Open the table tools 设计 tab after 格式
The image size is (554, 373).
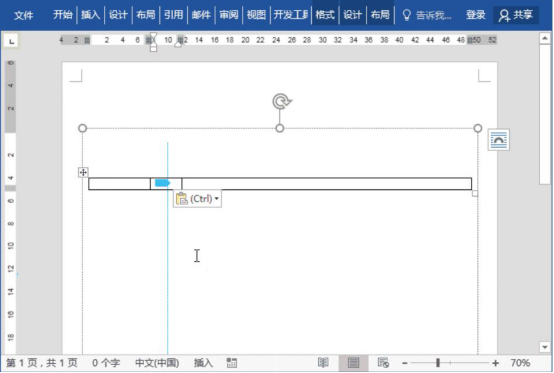pyautogui.click(x=352, y=15)
